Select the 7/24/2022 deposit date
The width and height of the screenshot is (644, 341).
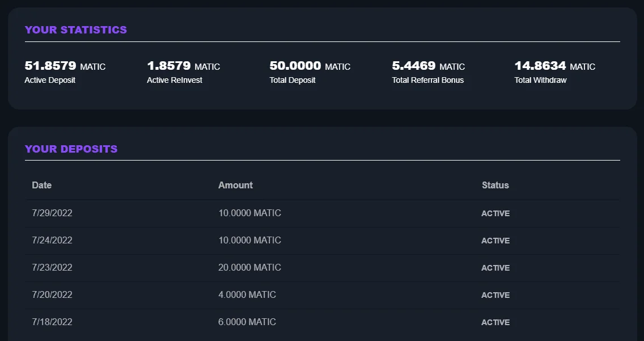(x=52, y=240)
